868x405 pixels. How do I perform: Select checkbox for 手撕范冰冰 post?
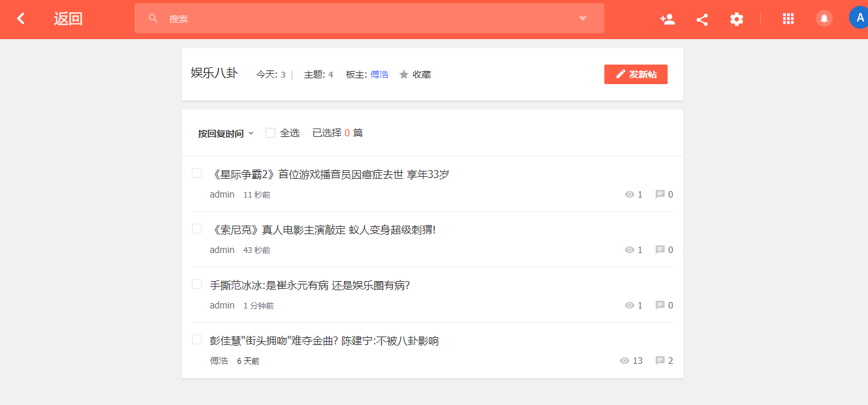point(196,284)
